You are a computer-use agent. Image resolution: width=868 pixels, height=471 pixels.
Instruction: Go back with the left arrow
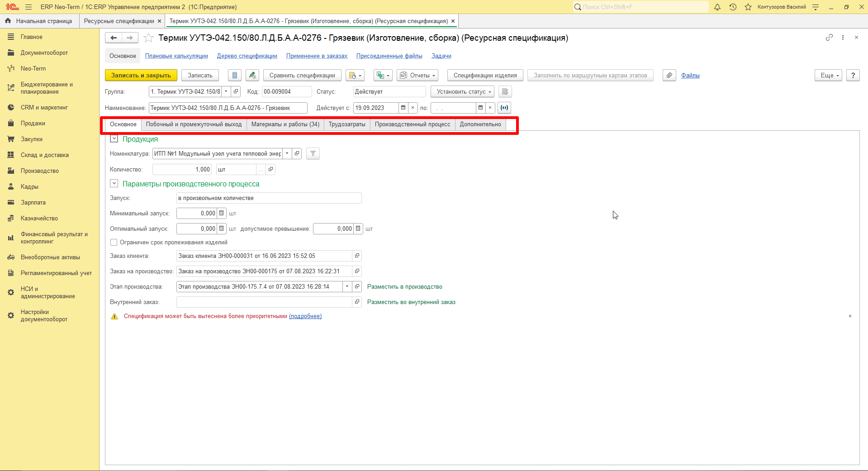click(114, 38)
